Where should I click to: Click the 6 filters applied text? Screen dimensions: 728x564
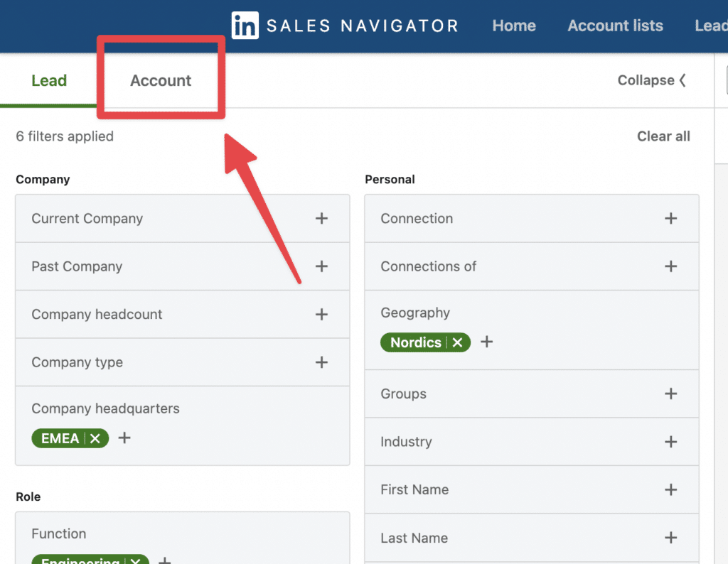[x=65, y=136]
